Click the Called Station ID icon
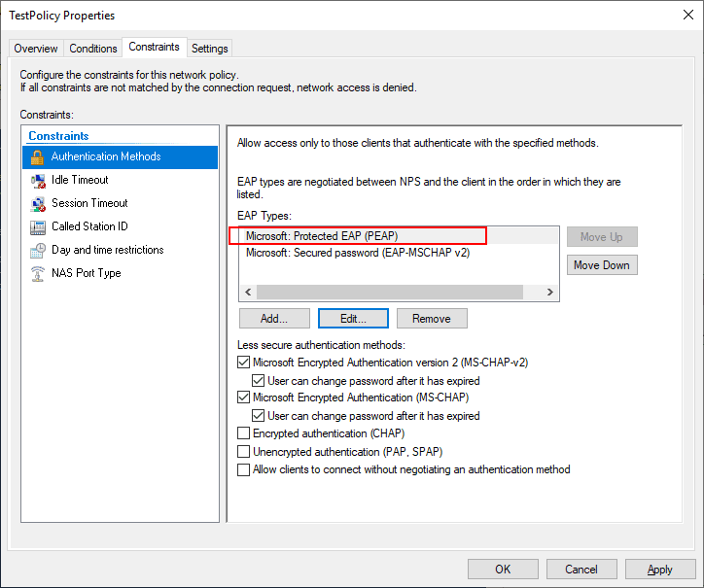 point(38,226)
